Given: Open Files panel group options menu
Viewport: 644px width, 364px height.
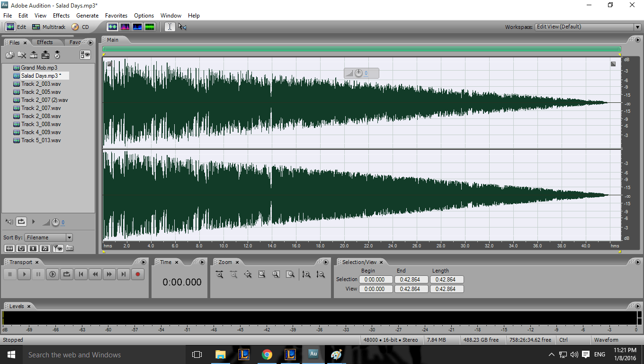Looking at the screenshot, I should [90, 42].
